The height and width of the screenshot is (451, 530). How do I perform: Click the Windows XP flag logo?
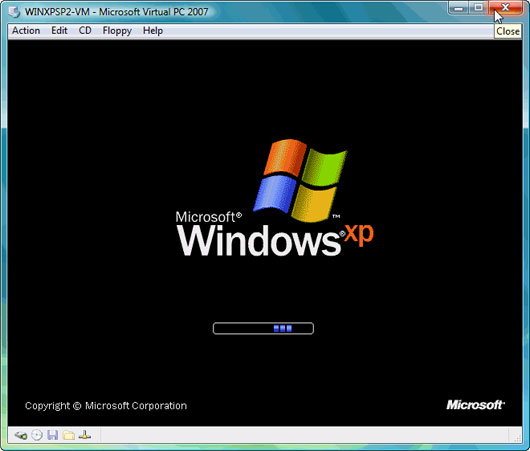300,181
